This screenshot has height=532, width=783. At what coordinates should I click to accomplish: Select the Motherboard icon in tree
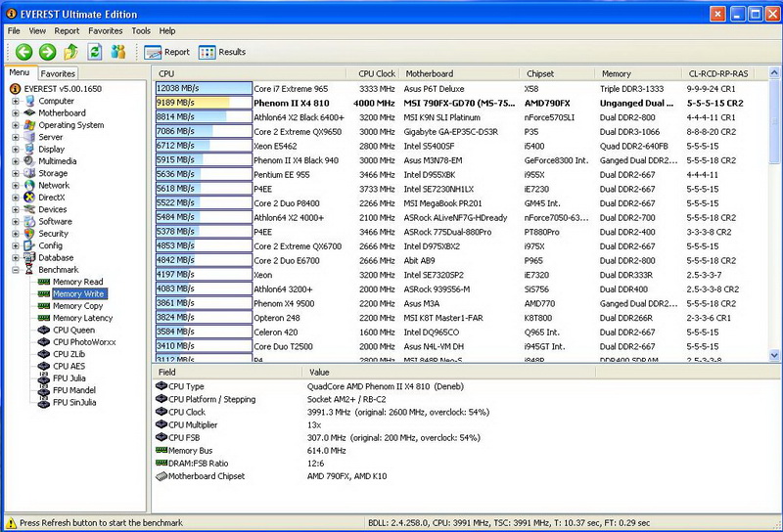click(30, 112)
